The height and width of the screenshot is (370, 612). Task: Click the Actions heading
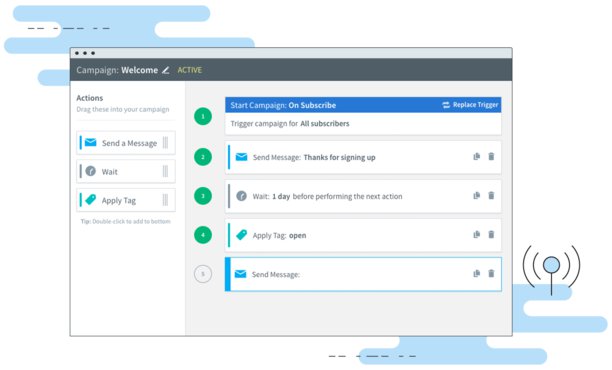[x=90, y=98]
